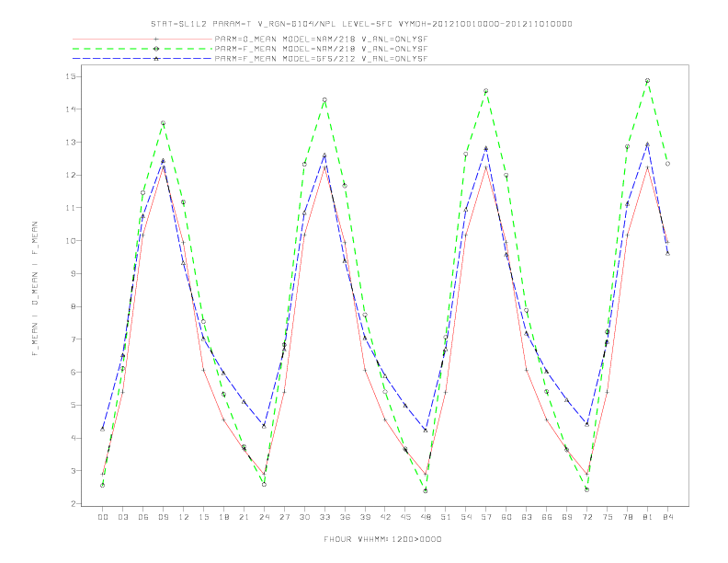Screen dimensions: 728x563
Task: Click y-axis tick value 6
Action: [73, 372]
